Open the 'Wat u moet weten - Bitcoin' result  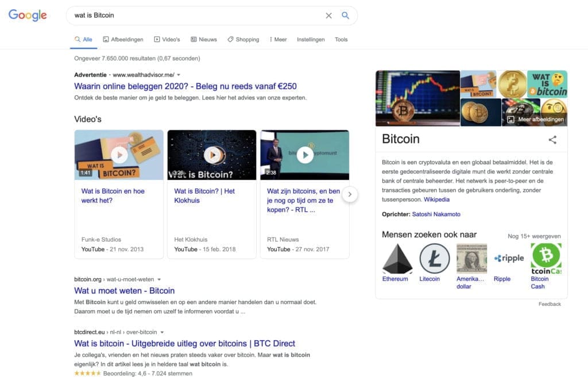125,291
